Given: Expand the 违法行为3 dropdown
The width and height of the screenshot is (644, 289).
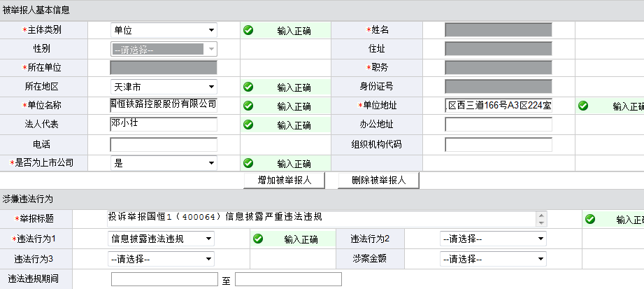Looking at the screenshot, I should [161, 259].
